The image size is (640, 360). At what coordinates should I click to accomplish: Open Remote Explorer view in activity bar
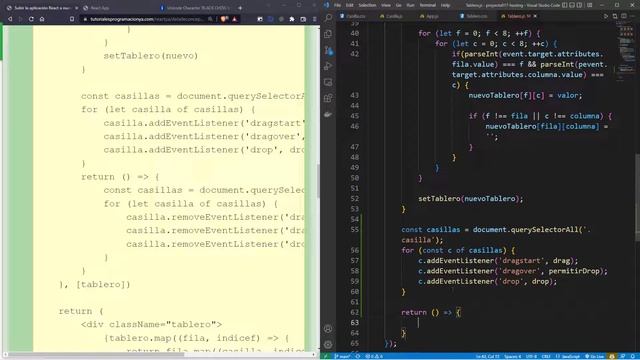(328, 82)
